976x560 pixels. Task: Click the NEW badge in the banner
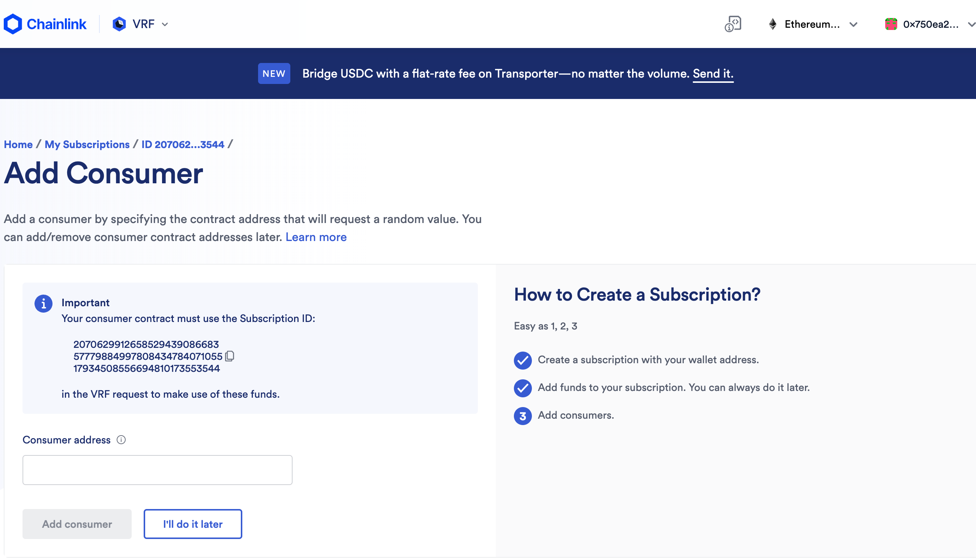point(274,73)
